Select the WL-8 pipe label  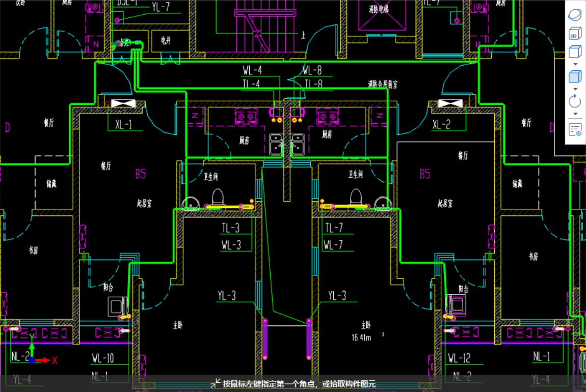(312, 70)
